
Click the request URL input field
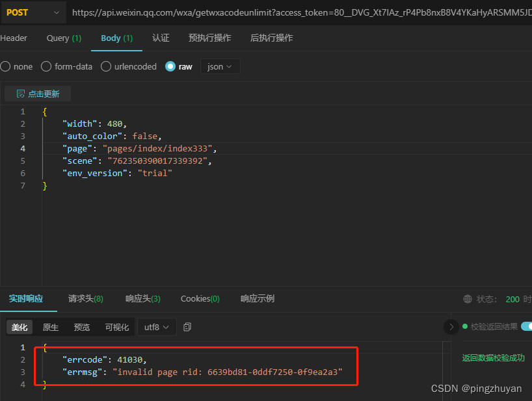coord(301,12)
